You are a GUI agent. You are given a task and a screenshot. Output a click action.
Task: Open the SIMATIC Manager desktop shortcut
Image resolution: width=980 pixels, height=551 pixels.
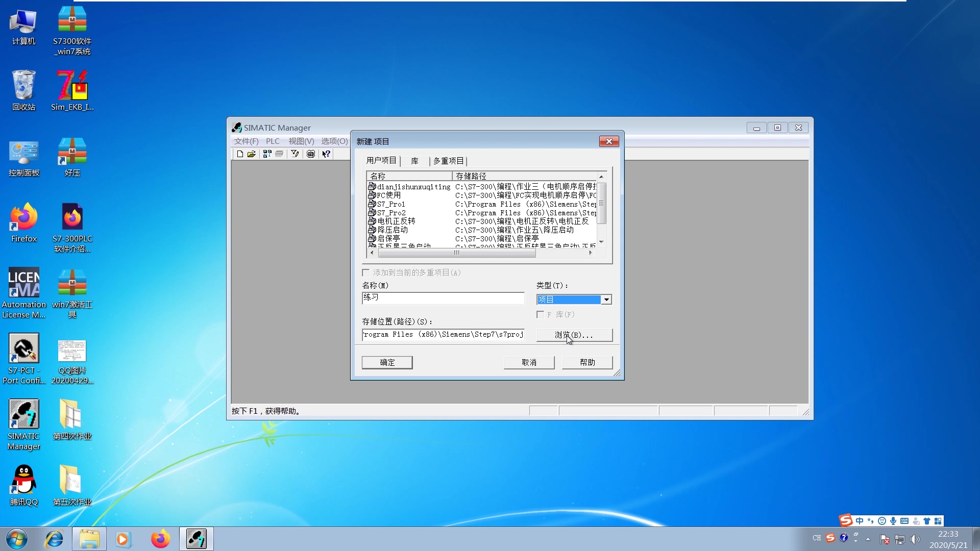[24, 424]
